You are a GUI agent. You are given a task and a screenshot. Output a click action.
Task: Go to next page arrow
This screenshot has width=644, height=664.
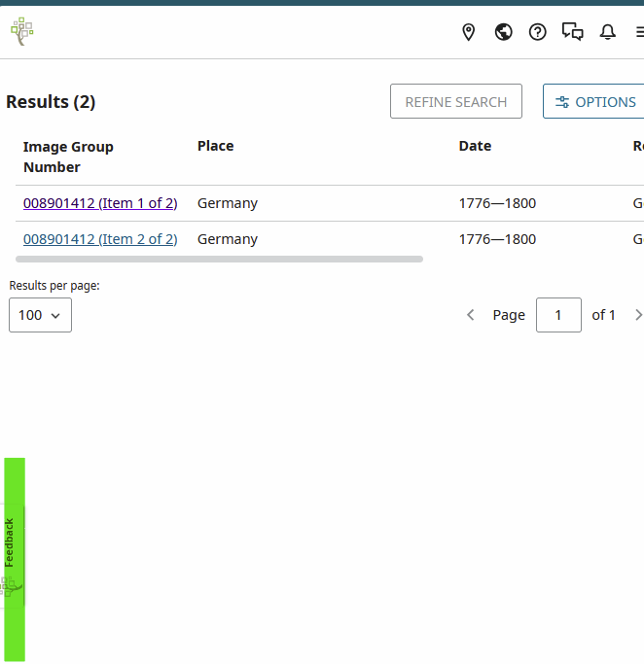pos(638,315)
